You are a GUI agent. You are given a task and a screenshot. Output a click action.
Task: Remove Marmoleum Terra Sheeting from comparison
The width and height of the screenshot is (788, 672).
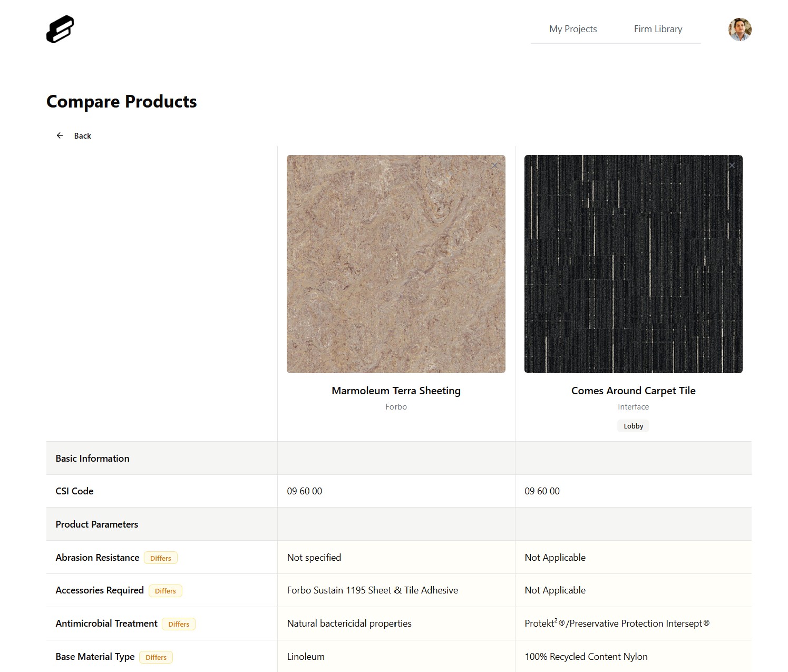494,165
